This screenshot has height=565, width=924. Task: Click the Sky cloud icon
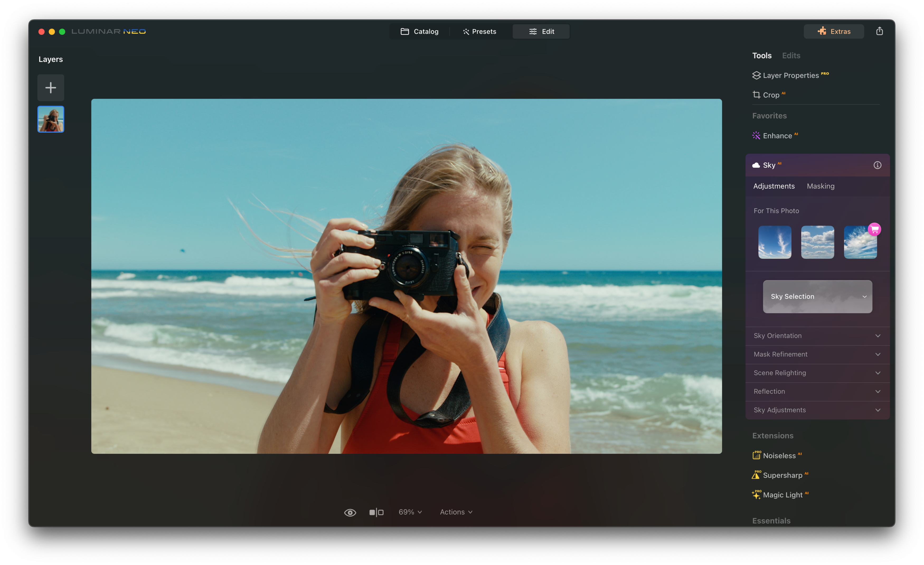756,165
